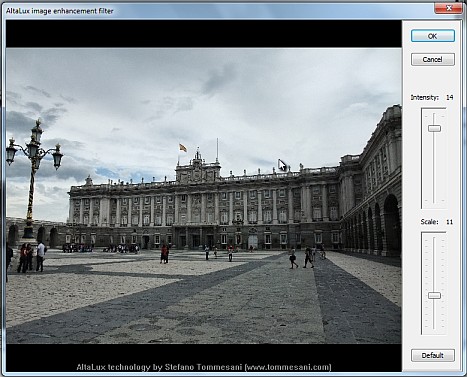Confirm the filter with the OK button
Viewport: 467px width, 377px height.
click(x=433, y=36)
